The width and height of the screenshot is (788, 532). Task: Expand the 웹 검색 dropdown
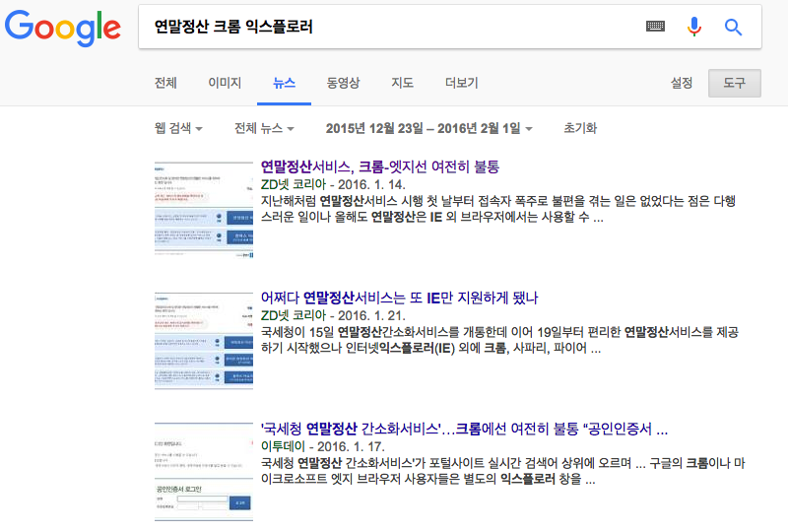178,128
